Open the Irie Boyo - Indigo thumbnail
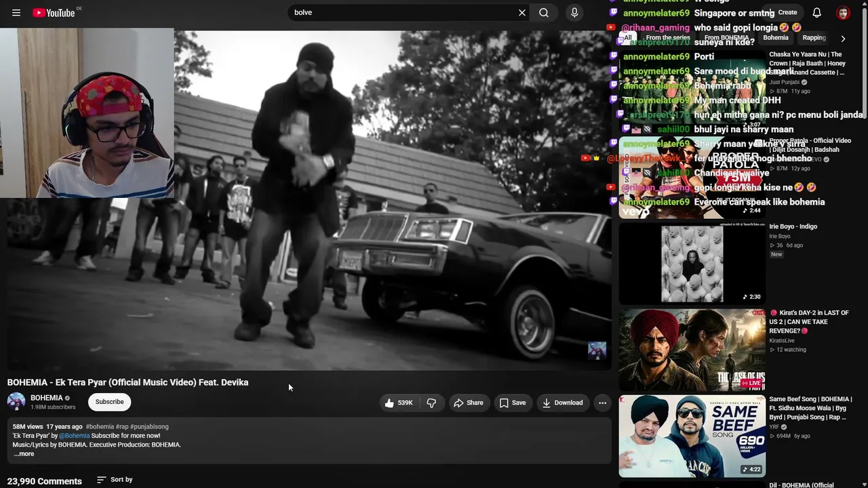 tap(692, 264)
